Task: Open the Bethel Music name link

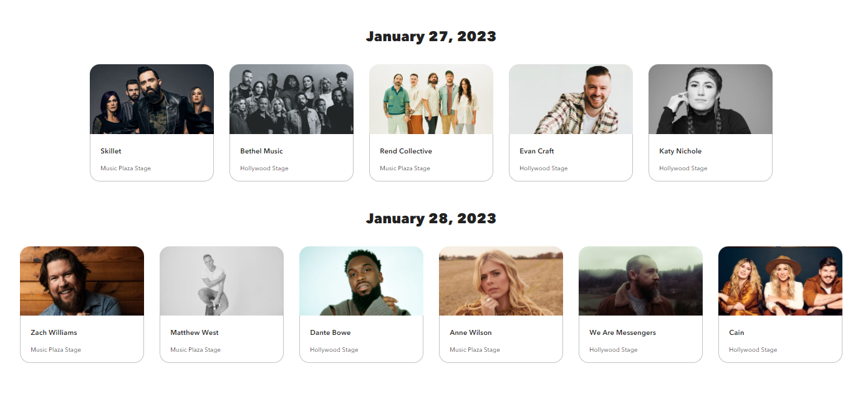Action: 261,151
